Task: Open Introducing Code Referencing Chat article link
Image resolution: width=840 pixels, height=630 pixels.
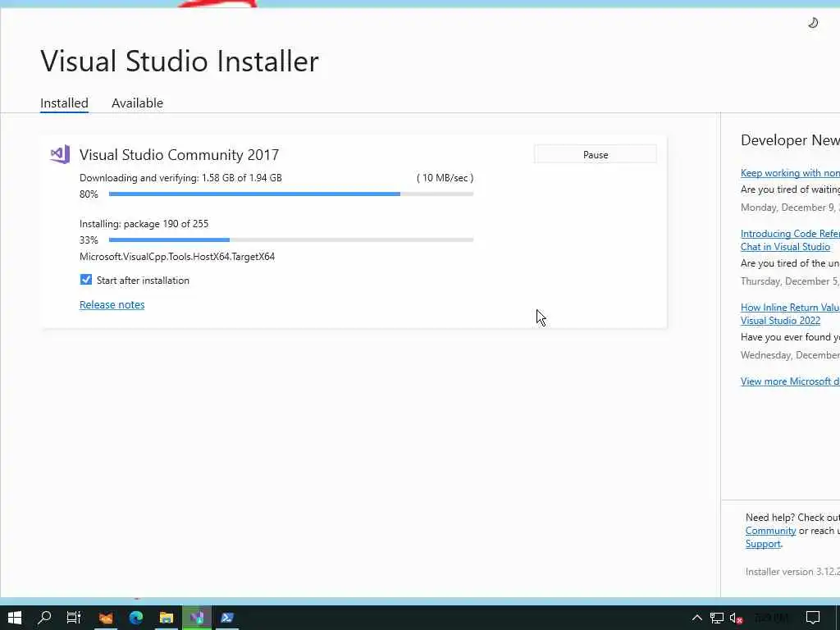Action: [790, 240]
